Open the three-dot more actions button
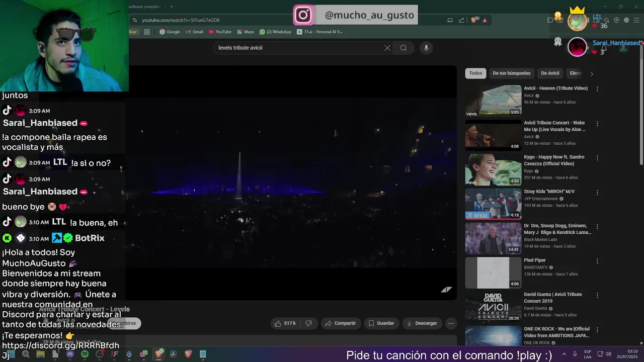Viewport: 644px width, 362px height. click(451, 323)
